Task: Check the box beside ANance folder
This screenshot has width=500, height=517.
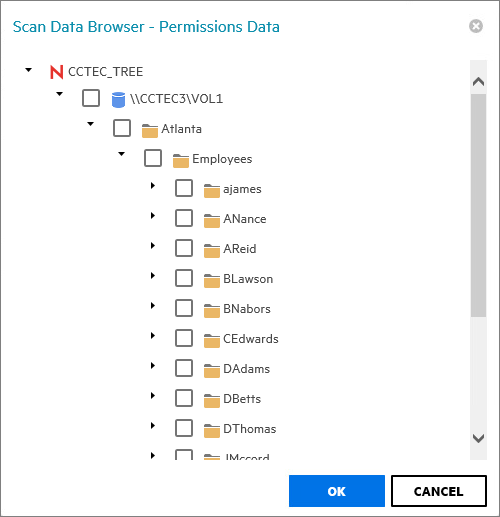Action: [x=184, y=218]
